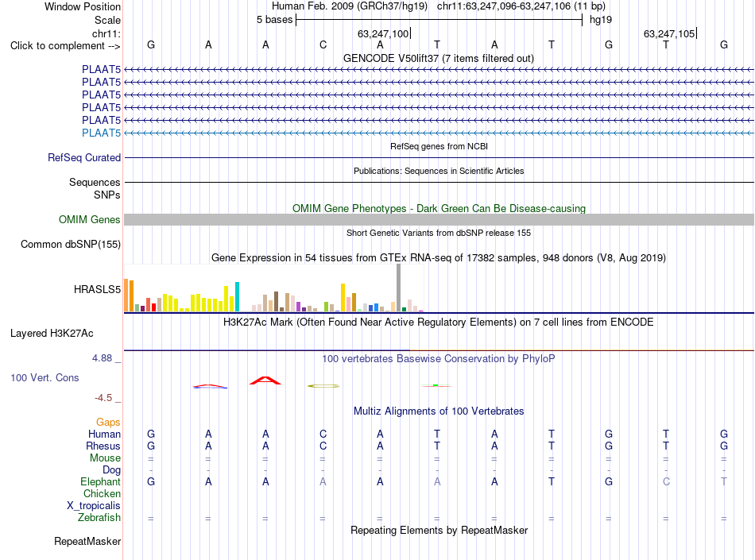Select the Elephant species label
Screen dimensions: 755x560
[x=100, y=481]
